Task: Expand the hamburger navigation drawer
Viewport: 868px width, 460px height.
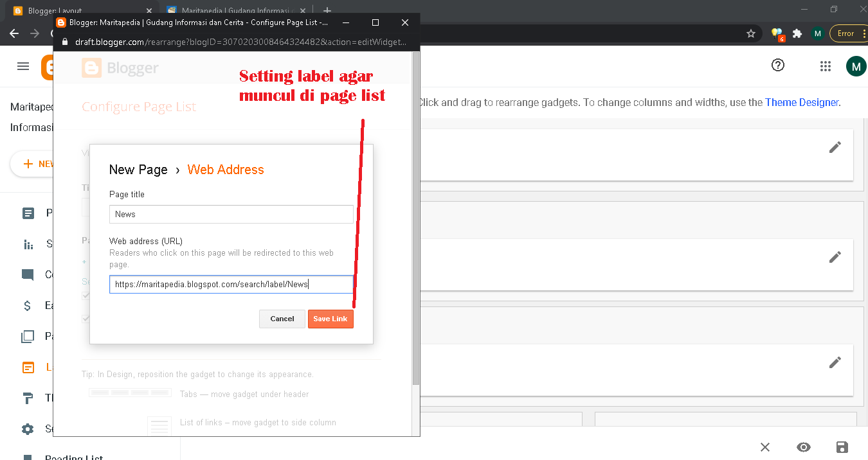Action: coord(24,66)
